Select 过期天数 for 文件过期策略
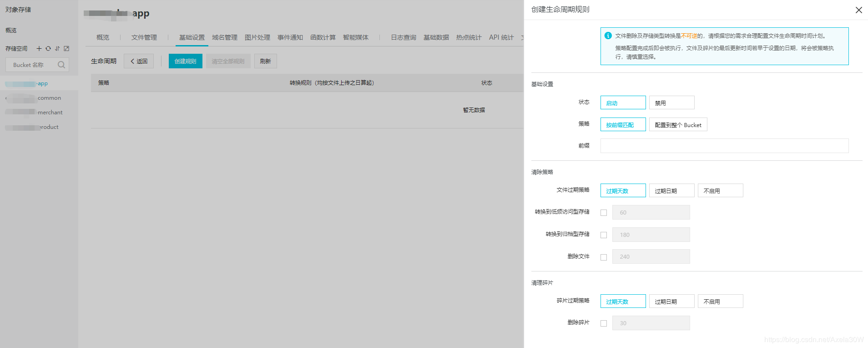 click(x=623, y=190)
